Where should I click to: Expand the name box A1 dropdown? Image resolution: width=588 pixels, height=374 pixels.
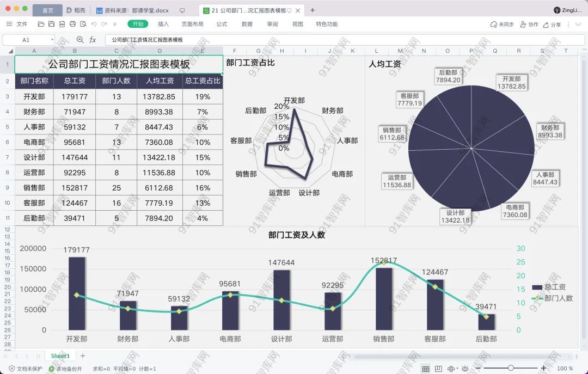click(52, 40)
